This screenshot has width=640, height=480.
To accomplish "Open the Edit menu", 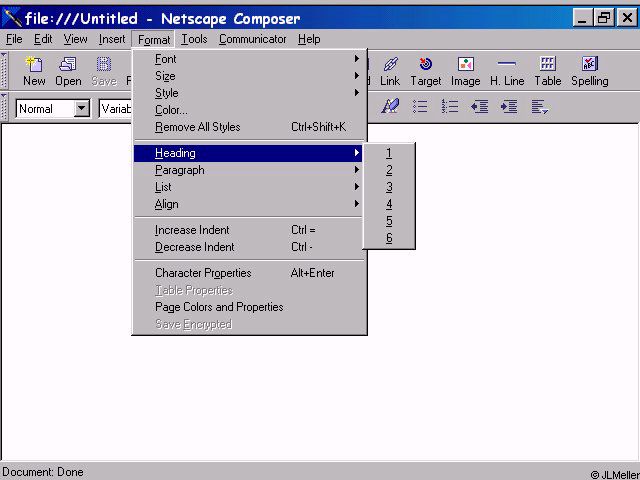I will 43,39.
